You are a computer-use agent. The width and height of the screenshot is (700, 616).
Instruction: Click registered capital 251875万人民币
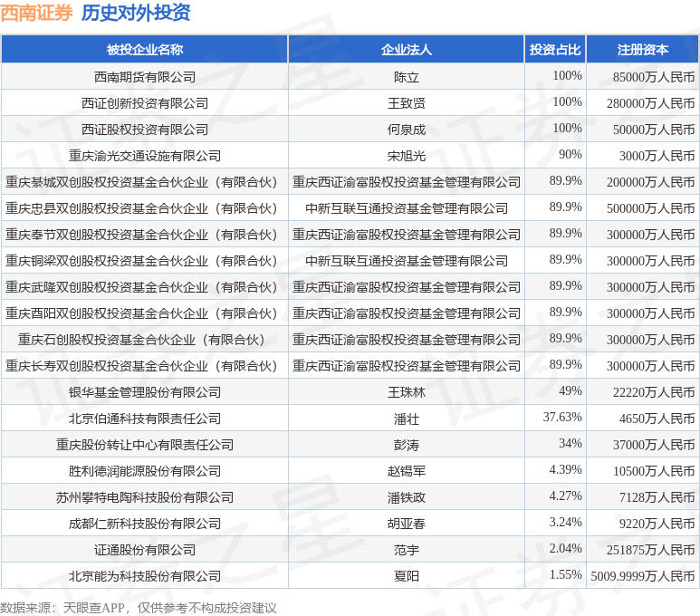pos(651,550)
